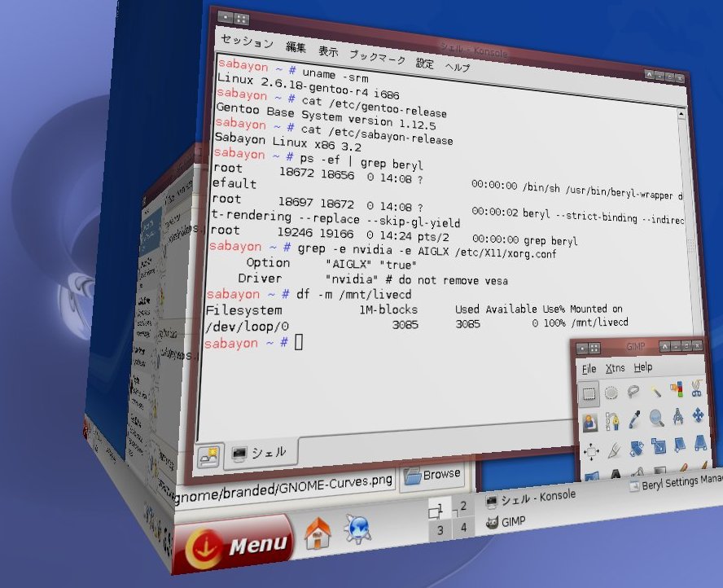Select the Color Picker eyedropper tool
This screenshot has width=723, height=588.
click(634, 419)
